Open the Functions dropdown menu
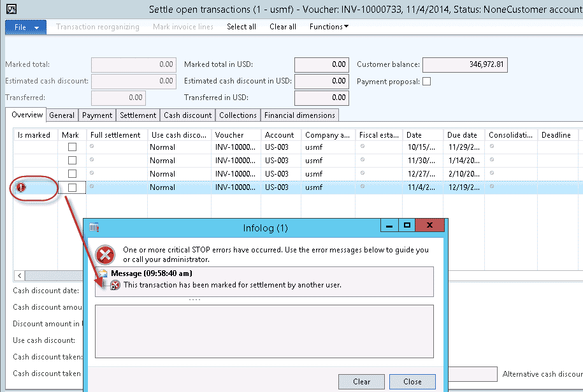Image resolution: width=583 pixels, height=392 pixels. click(329, 27)
